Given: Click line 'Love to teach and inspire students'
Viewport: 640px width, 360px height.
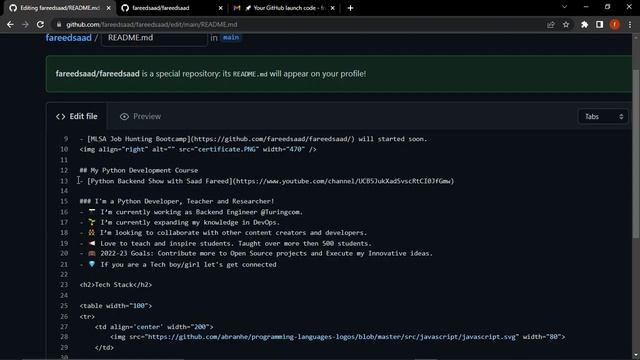Looking at the screenshot, I should [x=225, y=243].
